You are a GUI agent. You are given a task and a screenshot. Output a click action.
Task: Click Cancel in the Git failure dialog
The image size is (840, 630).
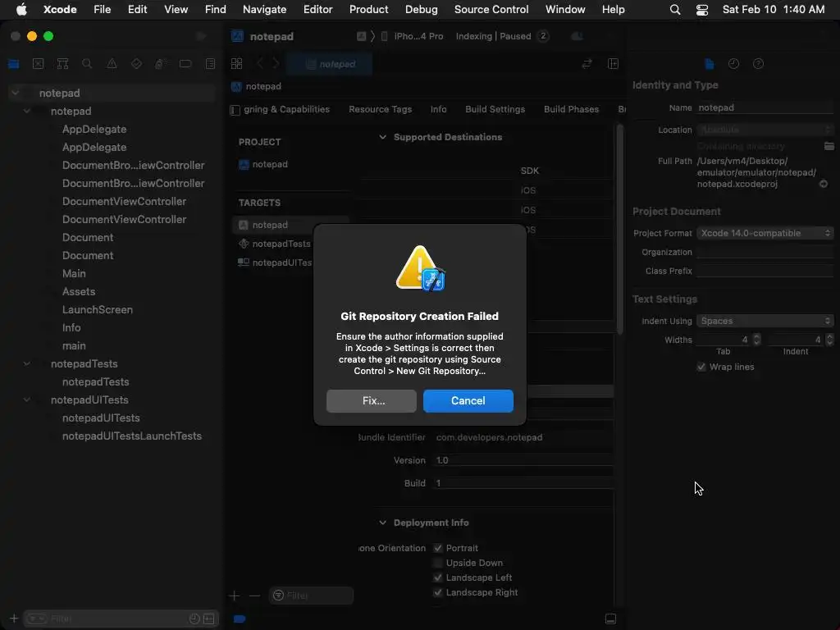click(468, 400)
